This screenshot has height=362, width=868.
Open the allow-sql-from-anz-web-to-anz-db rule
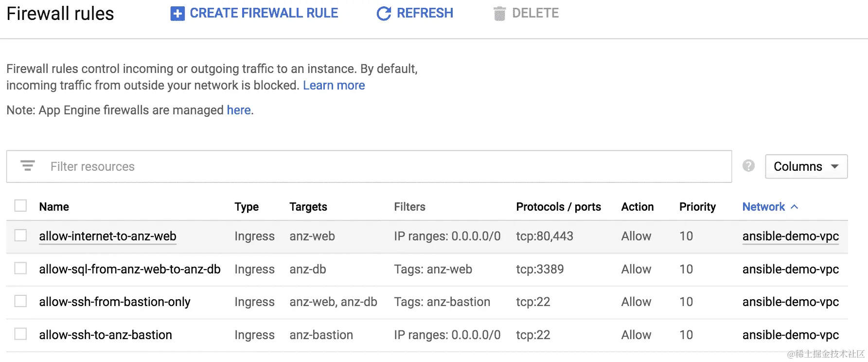point(130,269)
